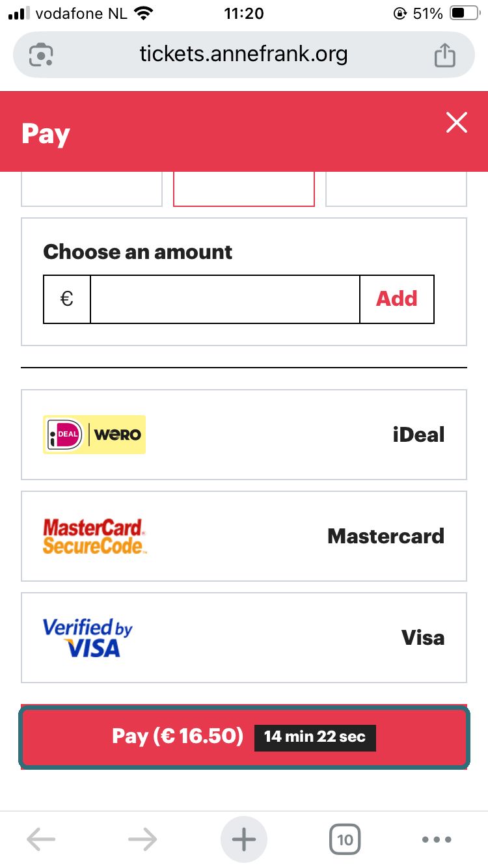Close the Pay dialog with X icon
Screen dimensions: 488x868
(457, 122)
